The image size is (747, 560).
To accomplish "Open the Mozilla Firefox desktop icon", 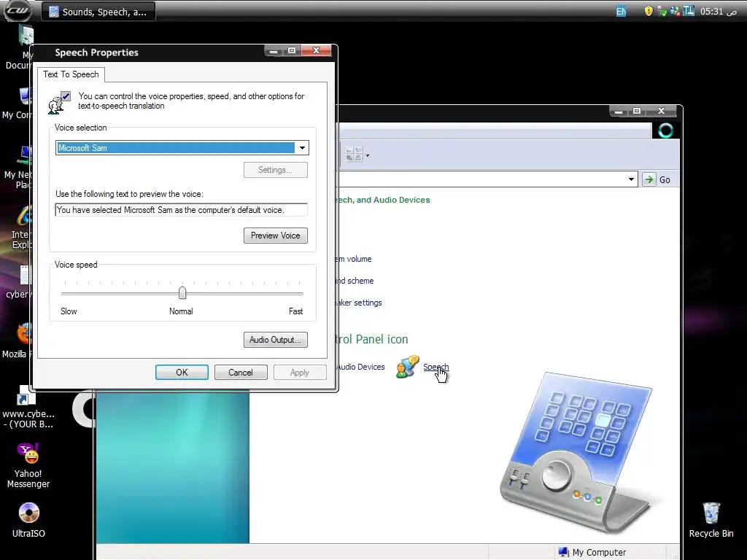I will tap(17, 340).
